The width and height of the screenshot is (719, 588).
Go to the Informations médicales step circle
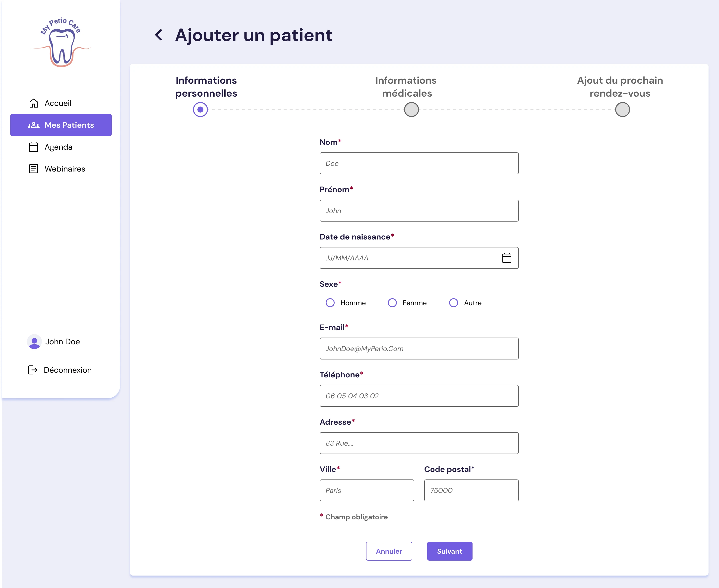click(x=411, y=109)
